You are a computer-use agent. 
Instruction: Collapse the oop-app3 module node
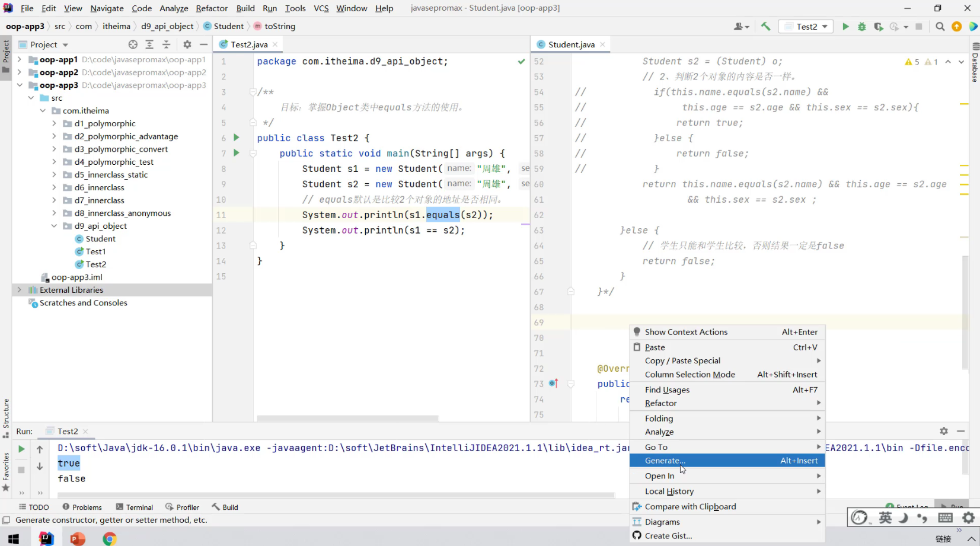[20, 85]
